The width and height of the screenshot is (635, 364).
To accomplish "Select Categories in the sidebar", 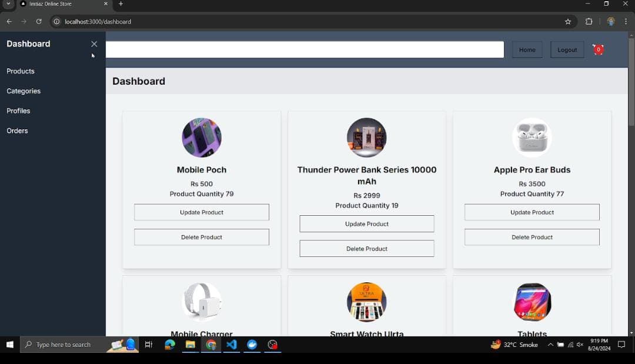I will (24, 91).
